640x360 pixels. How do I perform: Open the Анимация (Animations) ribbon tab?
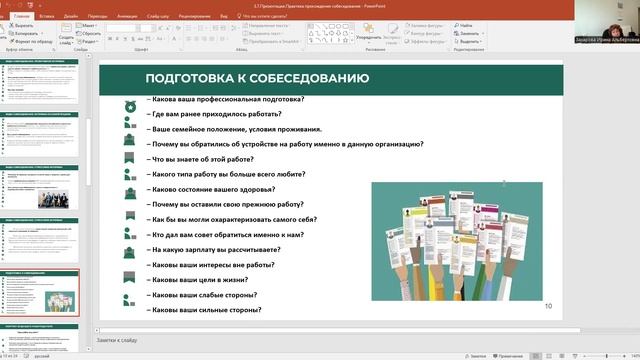tap(127, 16)
